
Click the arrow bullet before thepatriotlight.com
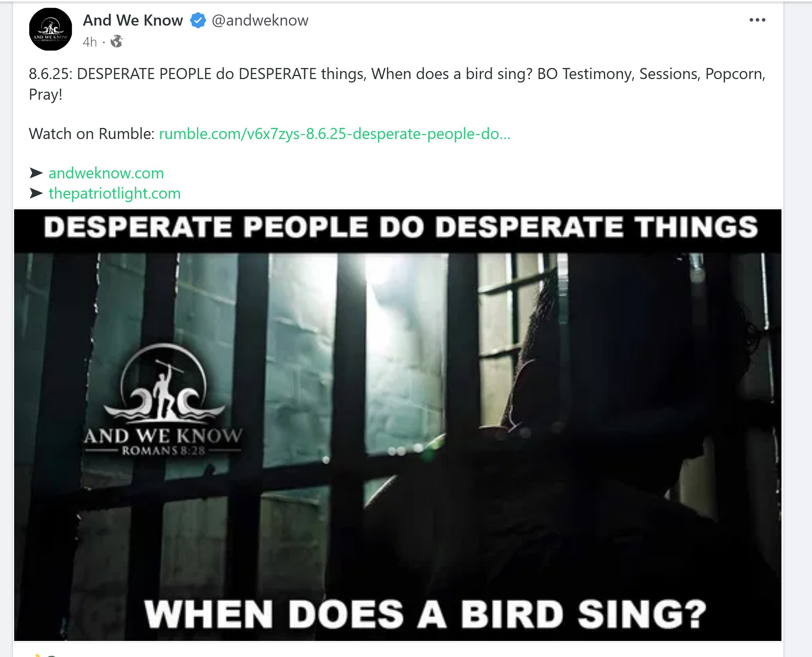[x=36, y=193]
